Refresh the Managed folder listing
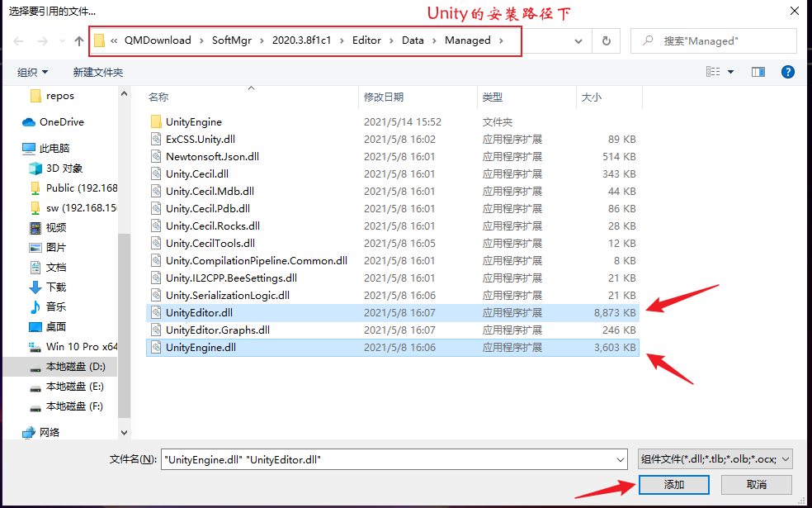Image resolution: width=812 pixels, height=508 pixels. (x=606, y=41)
